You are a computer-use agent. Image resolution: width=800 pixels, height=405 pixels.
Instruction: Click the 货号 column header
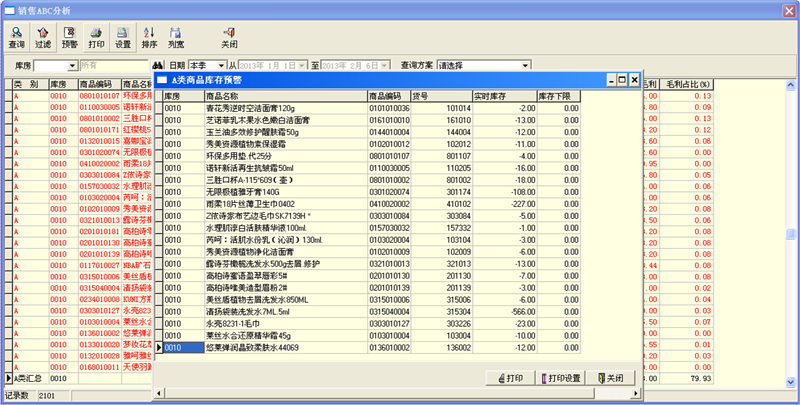442,96
